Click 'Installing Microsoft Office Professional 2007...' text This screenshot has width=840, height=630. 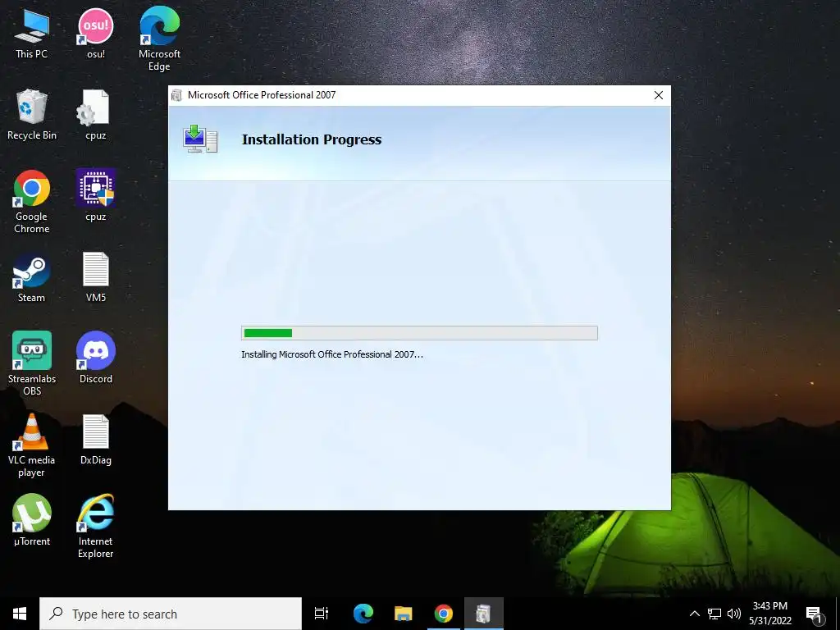(x=332, y=354)
